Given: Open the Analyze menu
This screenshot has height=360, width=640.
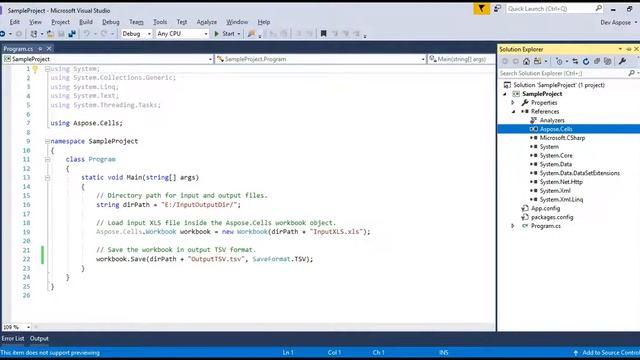Looking at the screenshot, I should pos(207,22).
